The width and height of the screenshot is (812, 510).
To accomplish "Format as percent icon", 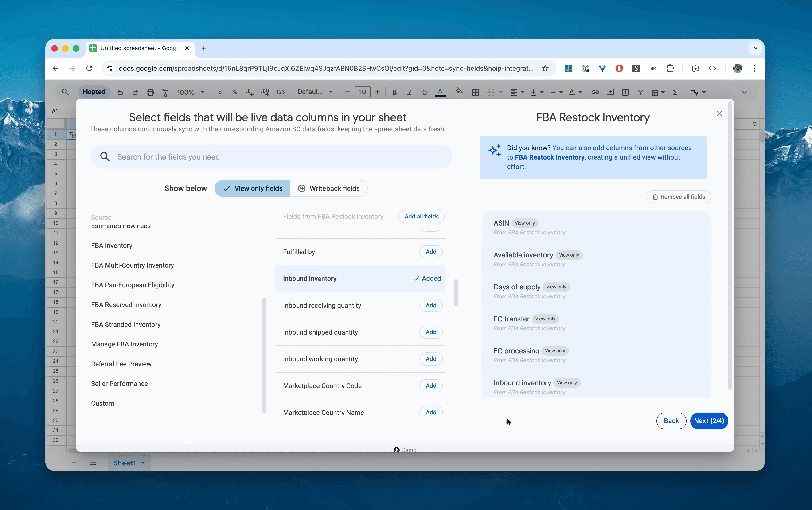I will pyautogui.click(x=235, y=92).
